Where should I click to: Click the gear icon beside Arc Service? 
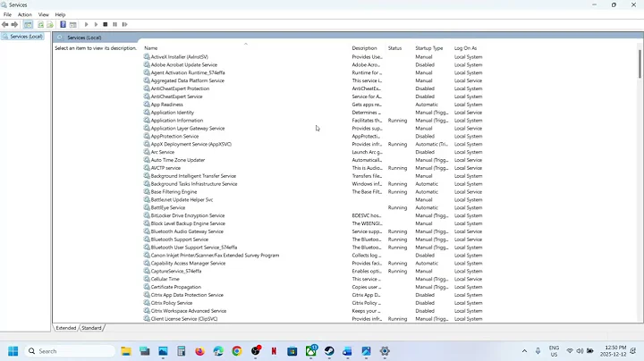(x=147, y=152)
